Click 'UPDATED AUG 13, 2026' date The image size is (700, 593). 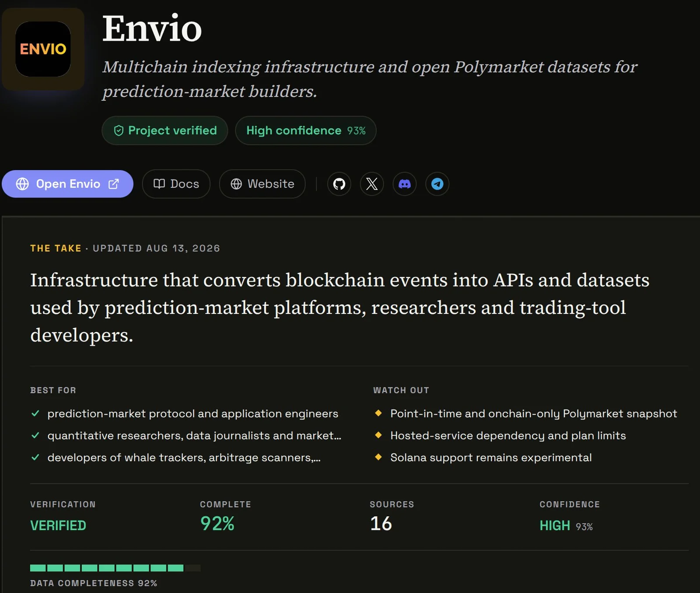coord(156,248)
